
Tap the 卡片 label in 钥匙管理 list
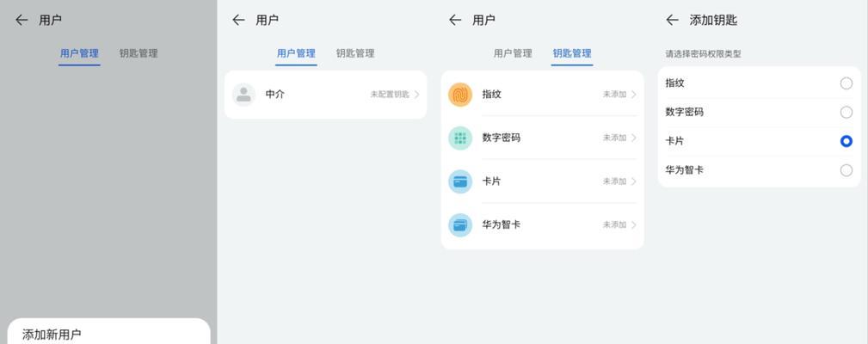(491, 181)
